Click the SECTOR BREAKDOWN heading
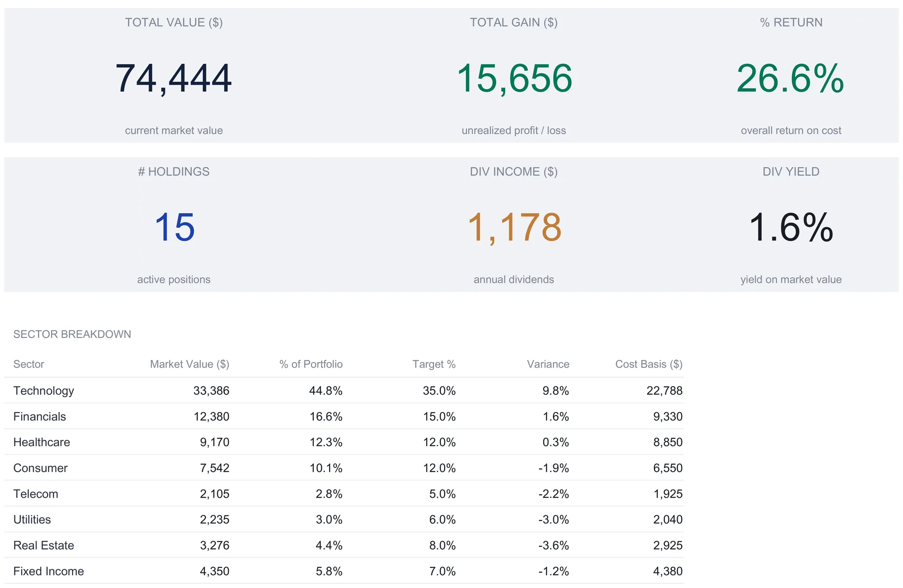Image resolution: width=903 pixels, height=588 pixels. [x=72, y=334]
